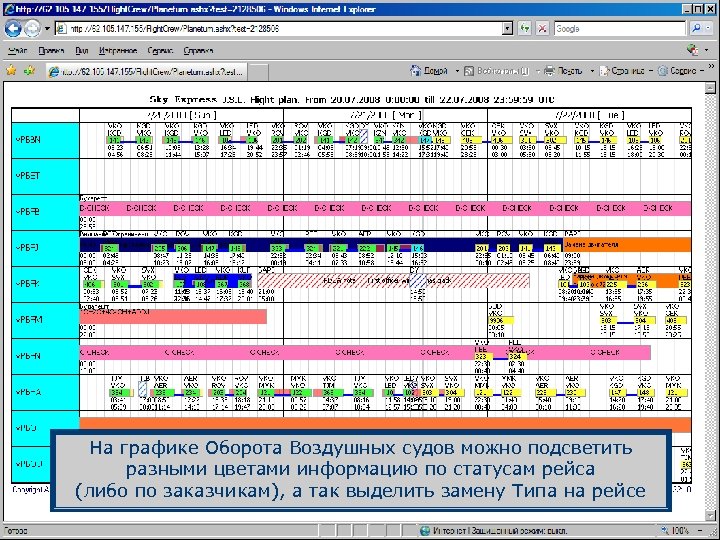Viewport: 720px width, 540px height.
Task: Expand the dropdown arrow next to Печать
Action: tap(592, 71)
